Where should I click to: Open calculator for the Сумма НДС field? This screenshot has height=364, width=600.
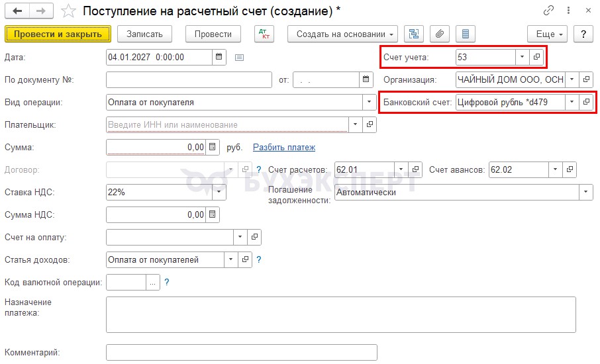click(x=213, y=215)
